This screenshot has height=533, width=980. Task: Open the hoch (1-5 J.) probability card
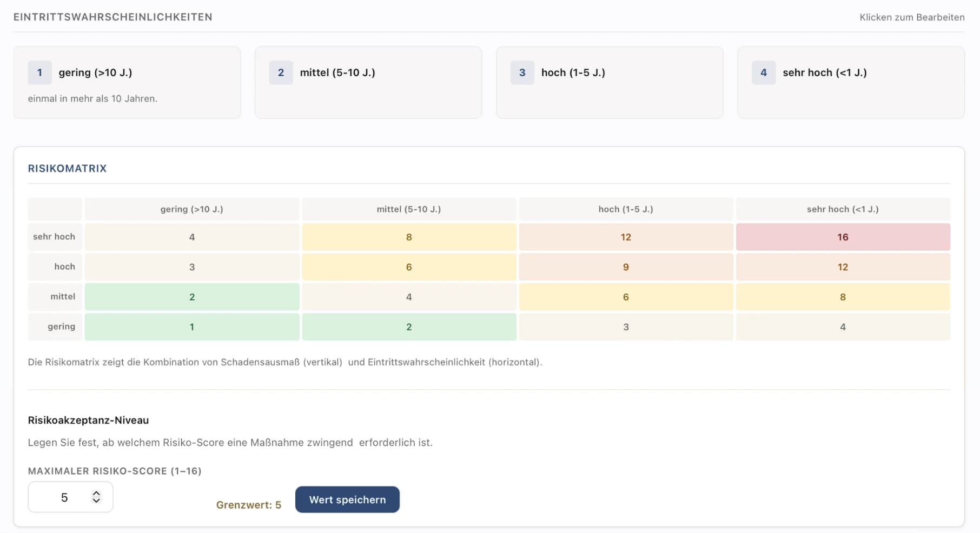coord(610,82)
